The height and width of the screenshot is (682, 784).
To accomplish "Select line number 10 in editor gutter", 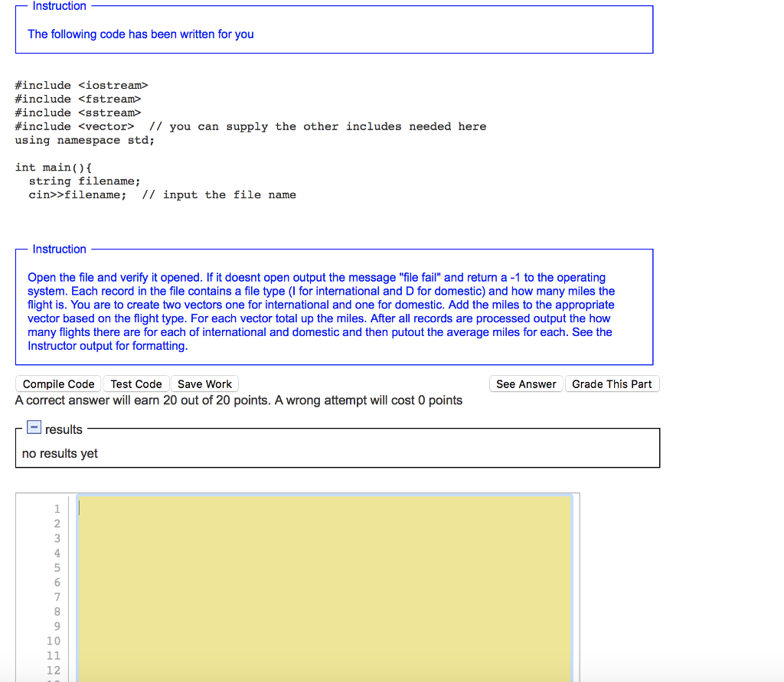I will (x=54, y=641).
